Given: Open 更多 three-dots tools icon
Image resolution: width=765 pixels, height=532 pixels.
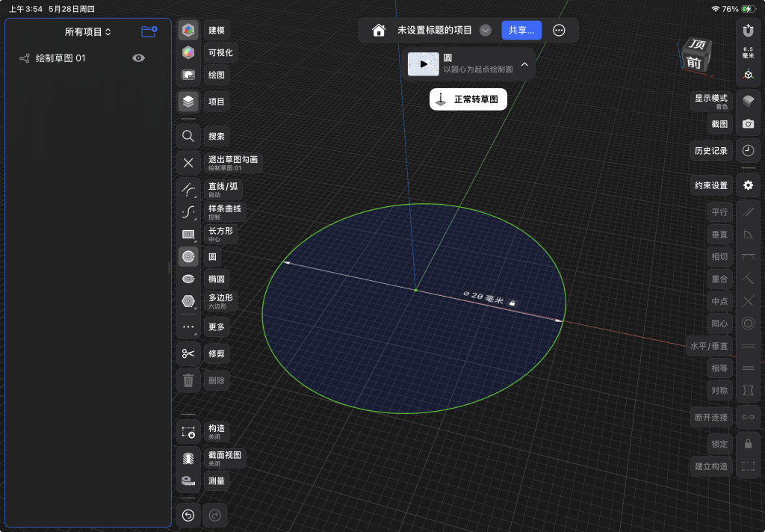Looking at the screenshot, I should click(188, 327).
